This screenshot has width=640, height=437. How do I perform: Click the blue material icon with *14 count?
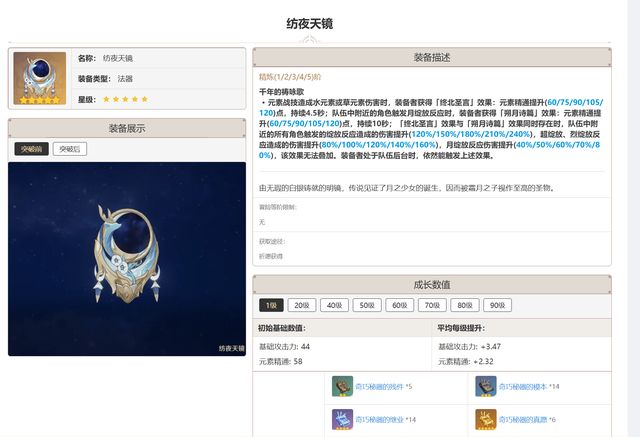point(486,386)
